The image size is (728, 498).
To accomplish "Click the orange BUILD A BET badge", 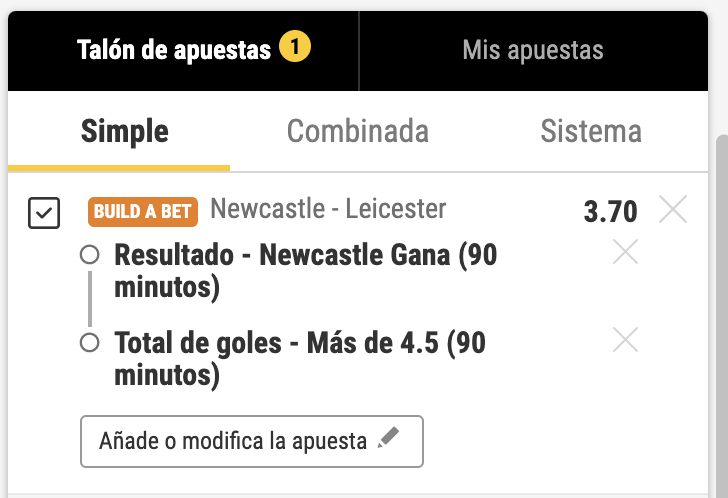I will point(145,211).
